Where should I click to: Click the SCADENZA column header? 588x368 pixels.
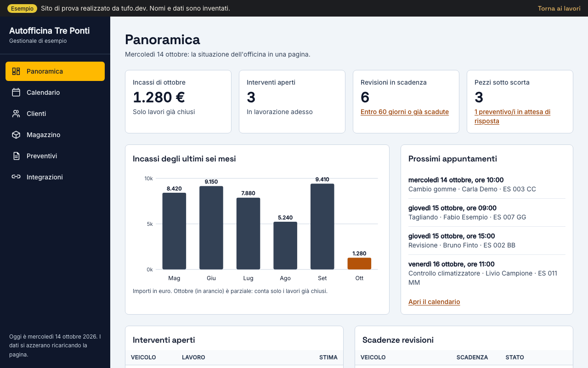point(472,357)
